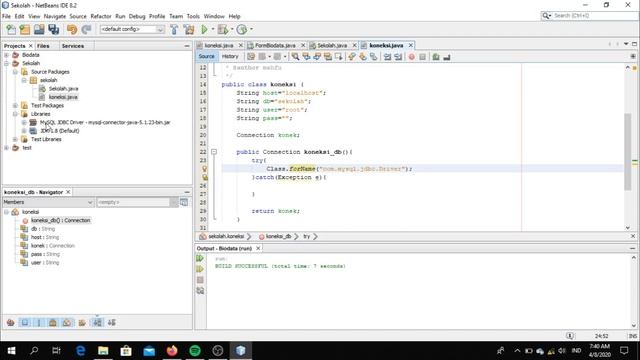Open the Navigate menu
Image resolution: width=640 pixels, height=360 pixels.
point(55,16)
